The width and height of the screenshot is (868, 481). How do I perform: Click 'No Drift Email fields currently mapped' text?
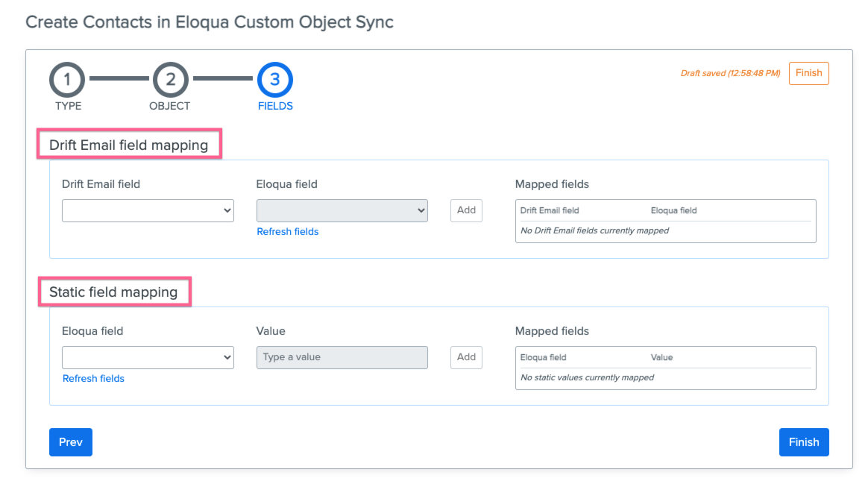[x=594, y=230]
